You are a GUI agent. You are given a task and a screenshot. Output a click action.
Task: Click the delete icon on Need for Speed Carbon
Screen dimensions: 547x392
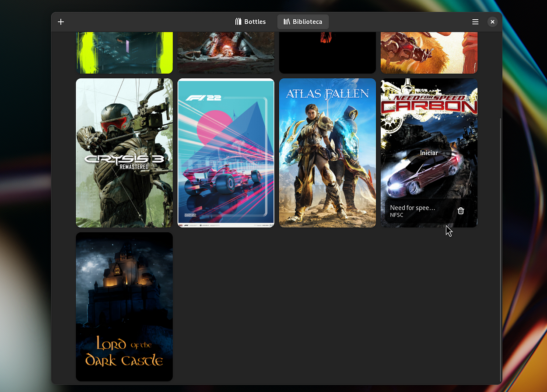coord(460,210)
